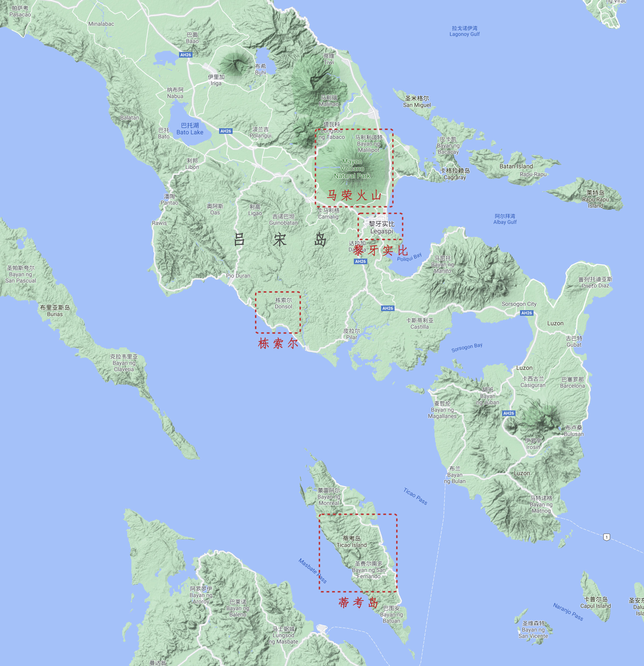The width and height of the screenshot is (644, 666).
Task: Click the AH26 shield beside Bato Lake
Action: pos(226,131)
